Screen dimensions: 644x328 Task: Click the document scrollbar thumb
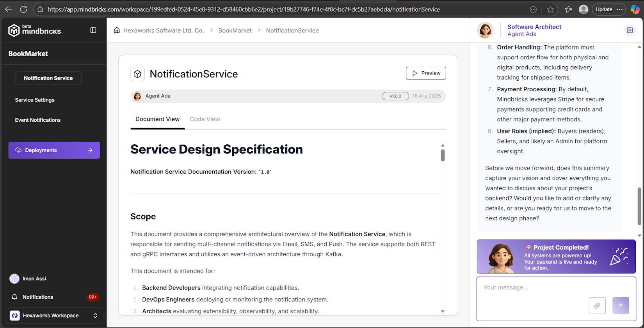[443, 155]
